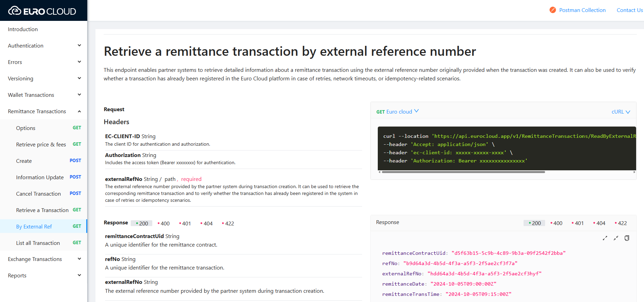
Task: Click the Euro Cloud logo
Action: tap(42, 11)
